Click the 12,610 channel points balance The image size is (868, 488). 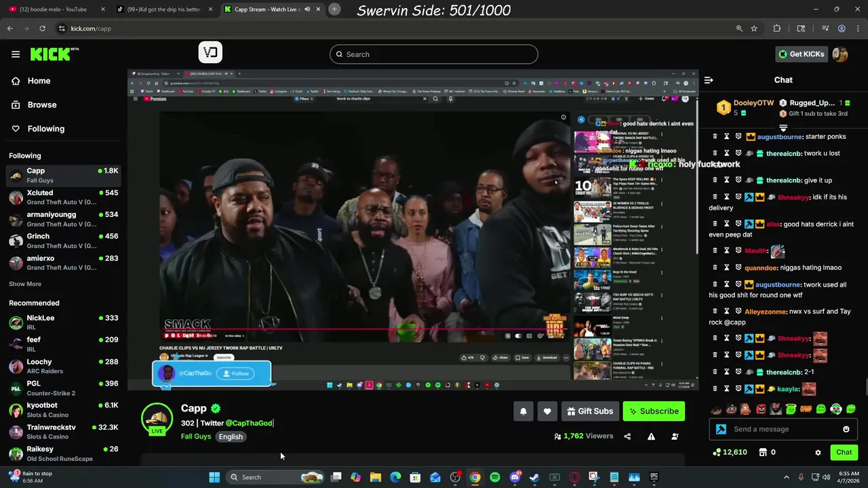point(730,452)
